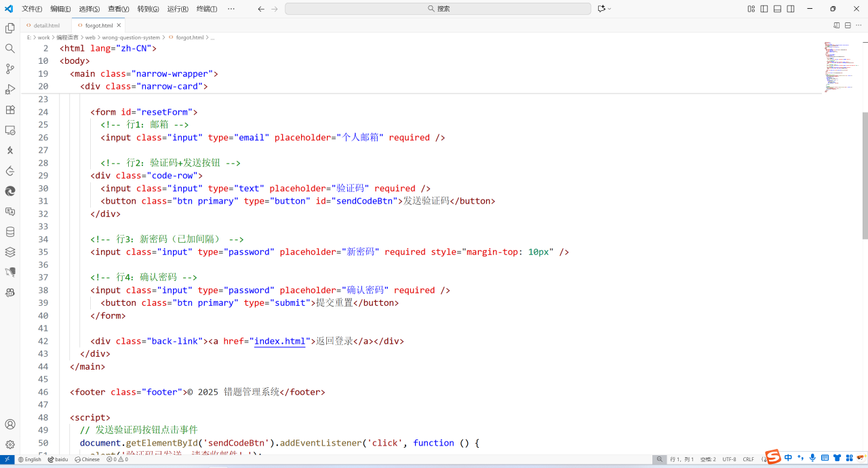Open the Remote Explorer view

point(10,130)
